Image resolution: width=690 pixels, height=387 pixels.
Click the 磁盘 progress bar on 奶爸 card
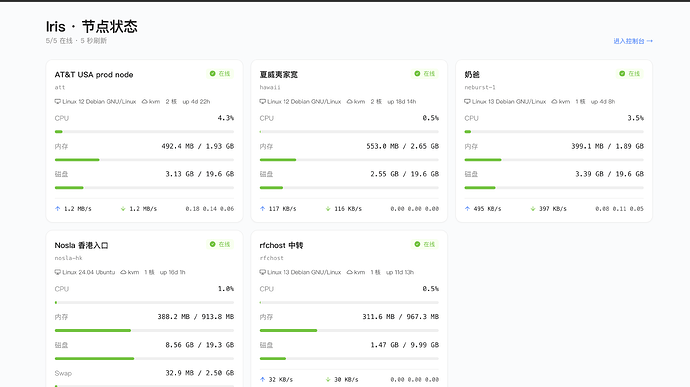(x=554, y=188)
